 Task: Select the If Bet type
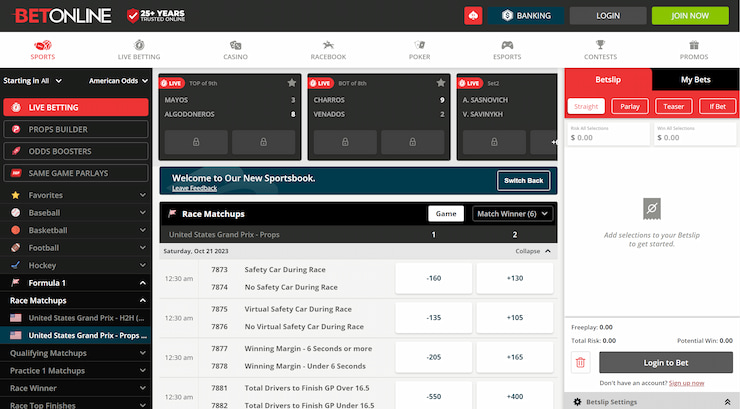[717, 107]
